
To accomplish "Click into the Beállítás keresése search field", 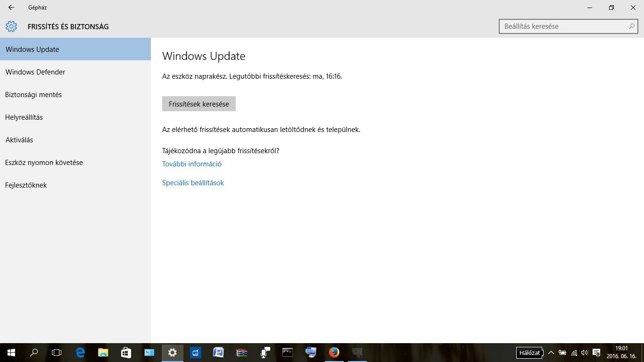I will 568,26.
